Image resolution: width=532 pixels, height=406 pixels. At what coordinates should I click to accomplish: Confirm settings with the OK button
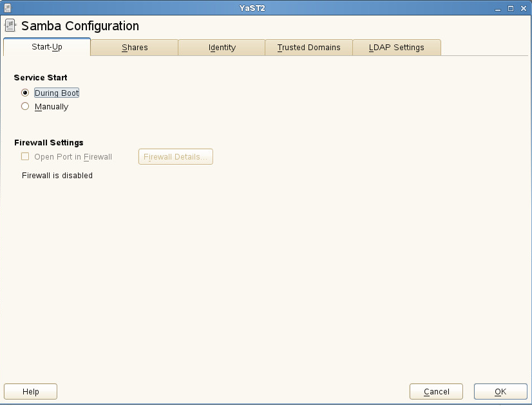[500, 391]
